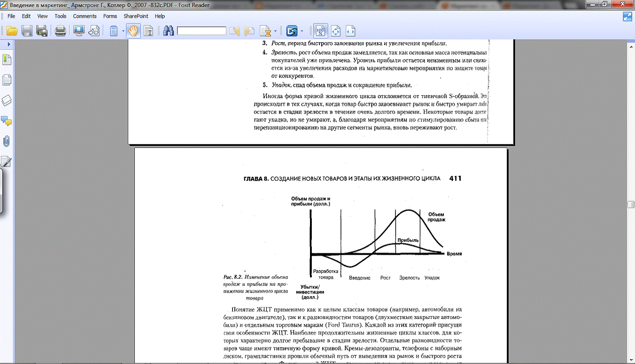This screenshot has height=364, width=635.
Task: Open the Attachments paperclip panel
Action: (x=7, y=141)
